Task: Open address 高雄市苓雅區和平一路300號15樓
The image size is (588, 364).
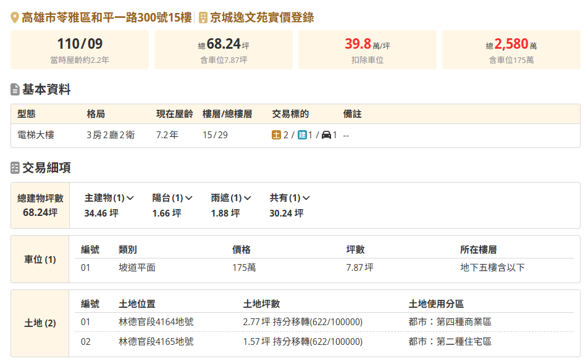Action: (x=106, y=18)
